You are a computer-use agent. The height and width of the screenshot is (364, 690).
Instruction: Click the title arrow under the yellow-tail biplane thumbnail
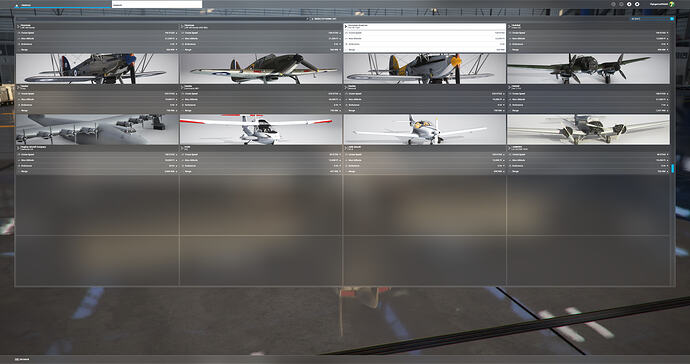(346, 88)
